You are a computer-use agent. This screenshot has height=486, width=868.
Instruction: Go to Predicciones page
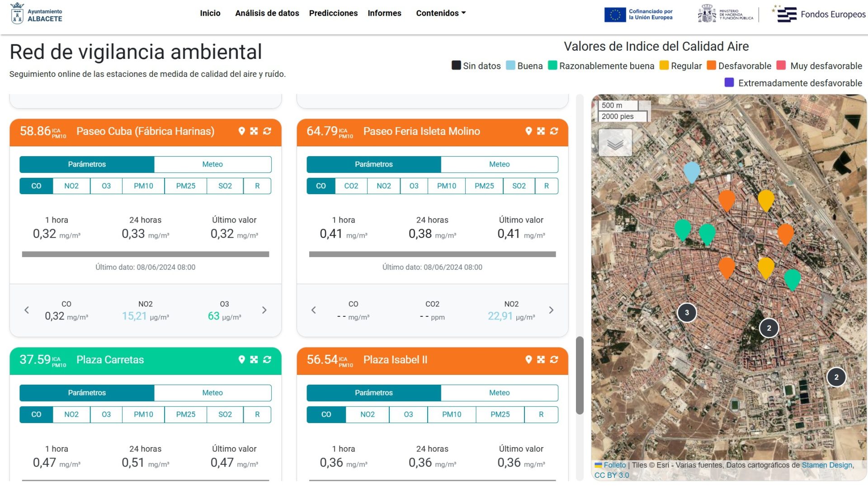[333, 13]
